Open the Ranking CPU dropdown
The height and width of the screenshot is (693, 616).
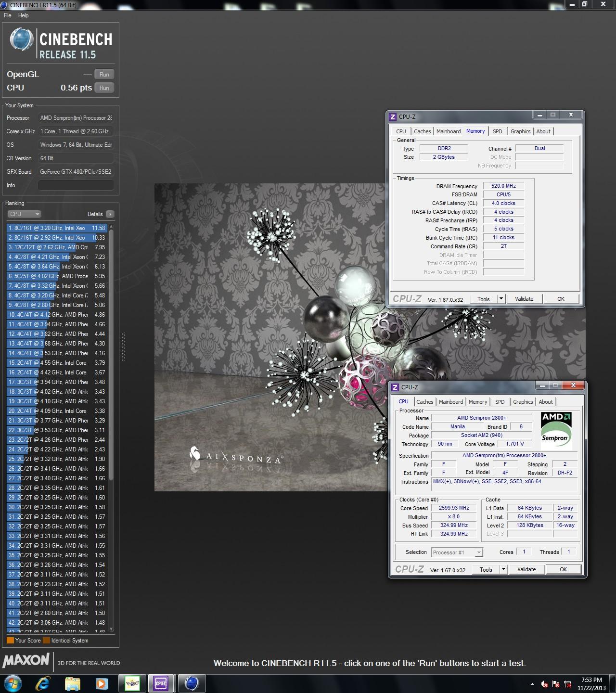(24, 214)
